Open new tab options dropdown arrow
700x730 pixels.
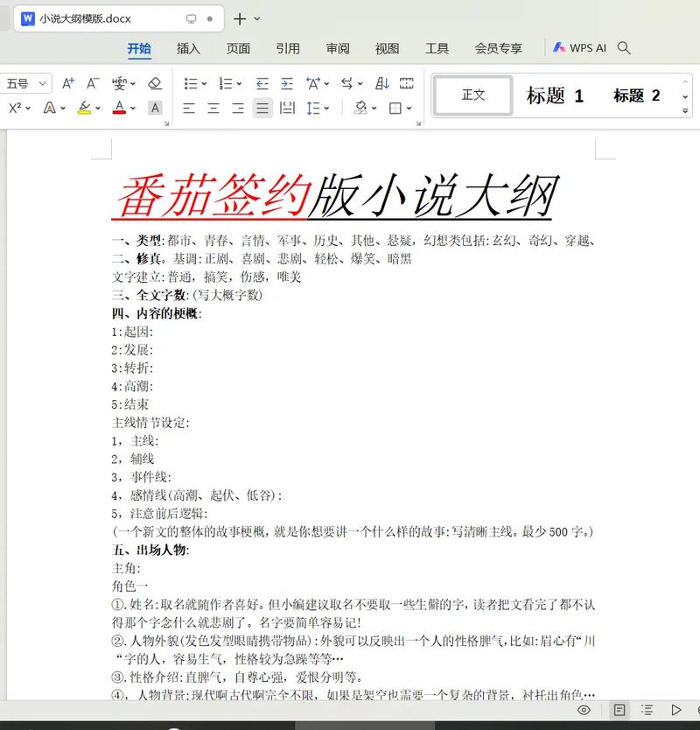point(257,18)
